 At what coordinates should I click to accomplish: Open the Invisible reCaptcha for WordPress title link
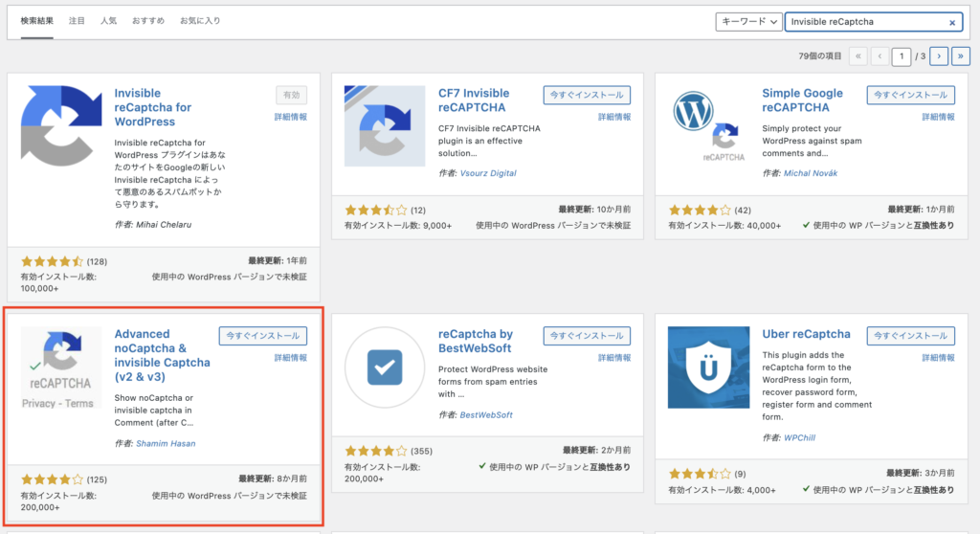click(152, 107)
